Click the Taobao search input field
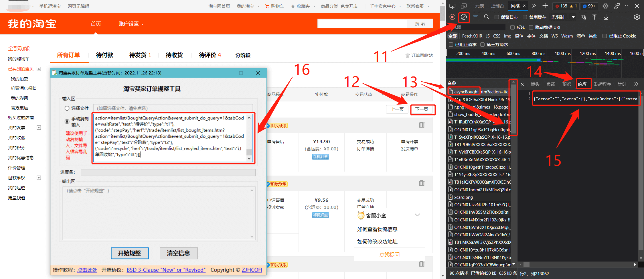This screenshot has height=279, width=644. coord(362,24)
